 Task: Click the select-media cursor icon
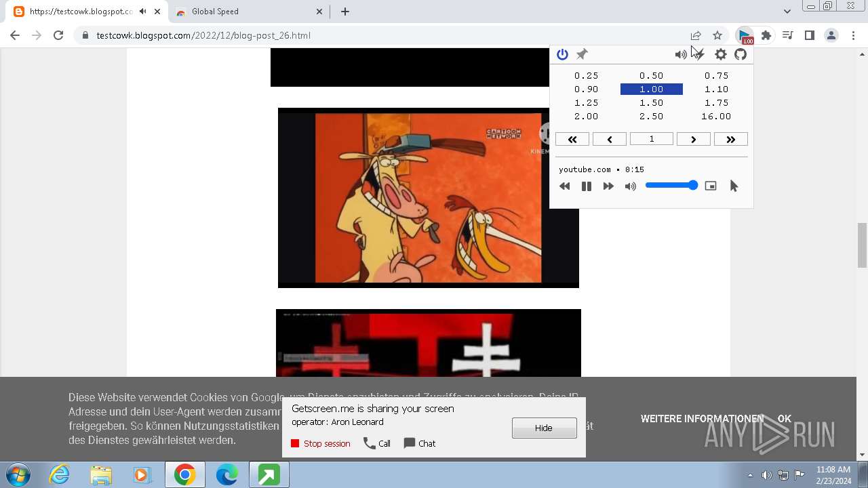click(x=734, y=186)
